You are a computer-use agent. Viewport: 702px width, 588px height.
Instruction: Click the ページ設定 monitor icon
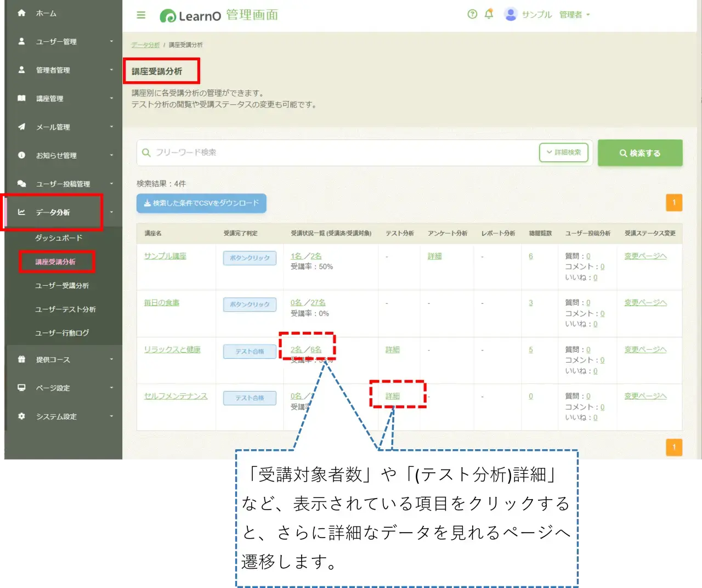click(21, 388)
